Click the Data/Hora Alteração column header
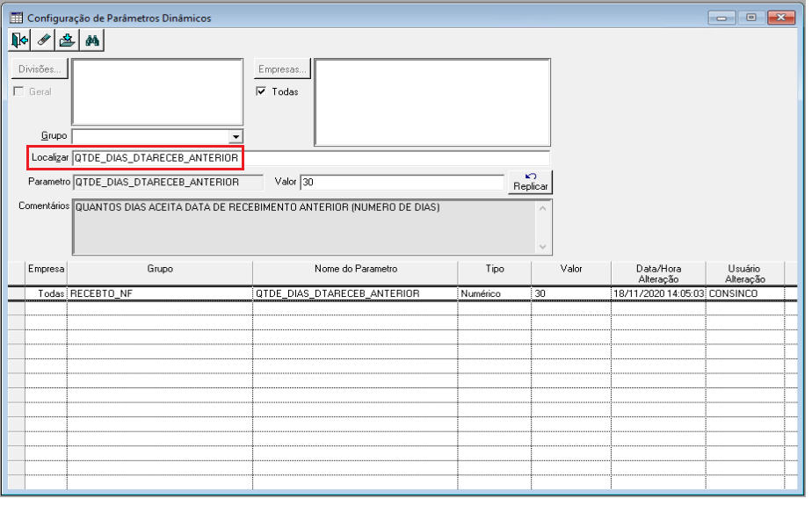812x506 pixels. tap(659, 274)
